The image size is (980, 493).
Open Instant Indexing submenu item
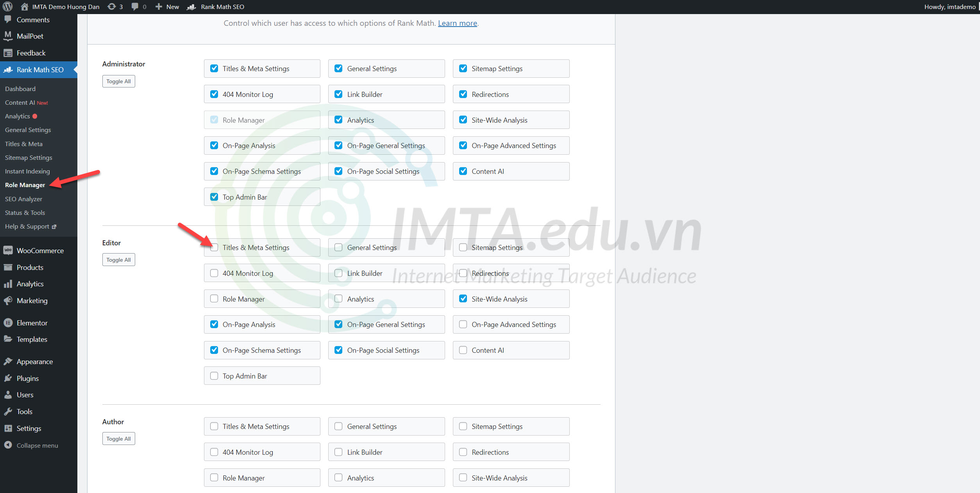pyautogui.click(x=27, y=171)
